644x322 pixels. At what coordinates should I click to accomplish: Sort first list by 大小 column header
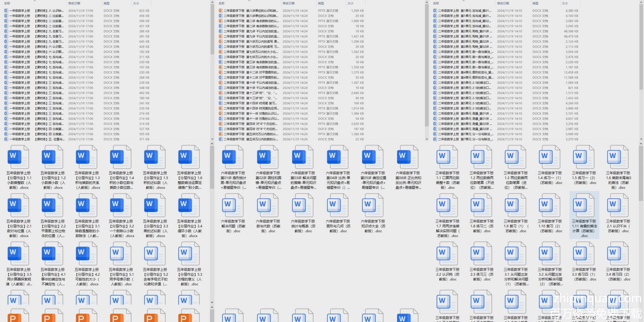[136, 3]
